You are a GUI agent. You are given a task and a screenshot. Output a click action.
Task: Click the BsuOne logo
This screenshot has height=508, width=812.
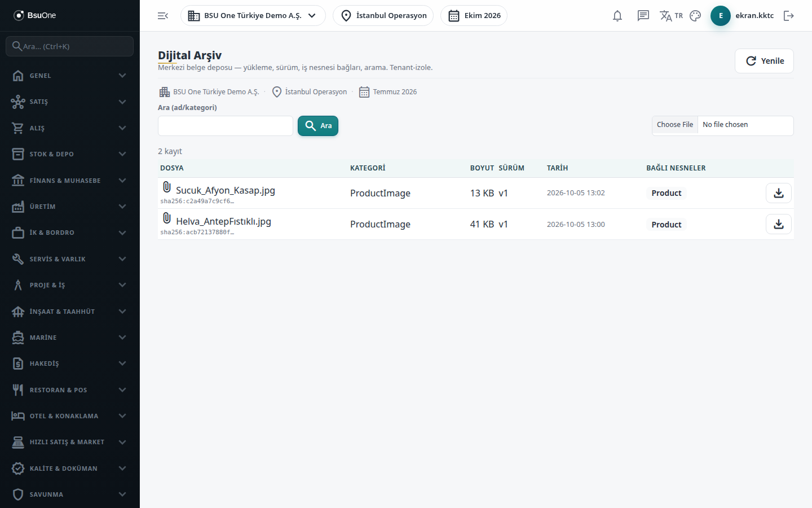[x=35, y=15]
